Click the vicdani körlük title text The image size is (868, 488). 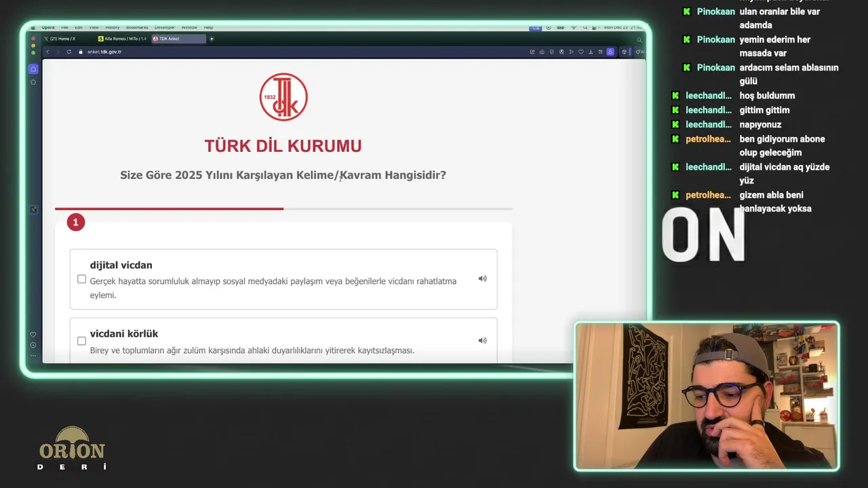[x=124, y=333]
